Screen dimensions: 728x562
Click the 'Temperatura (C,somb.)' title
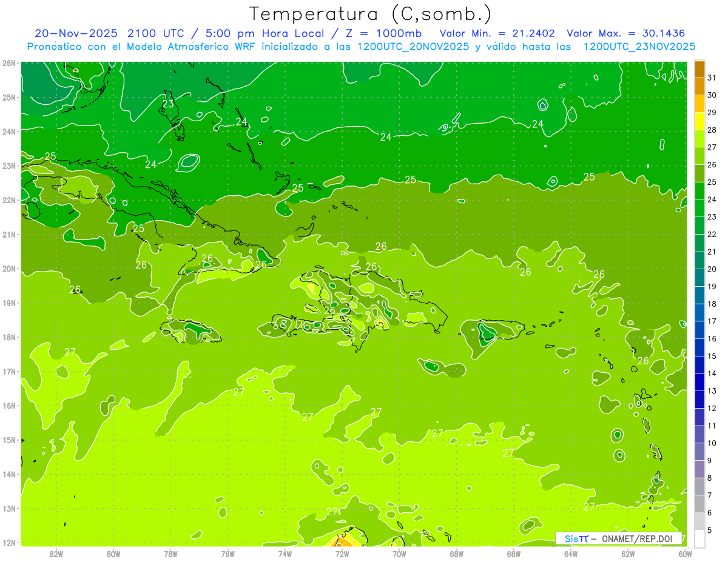tap(370, 14)
